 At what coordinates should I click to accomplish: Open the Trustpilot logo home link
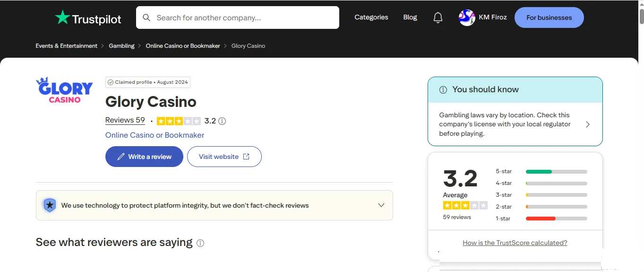[x=88, y=18]
